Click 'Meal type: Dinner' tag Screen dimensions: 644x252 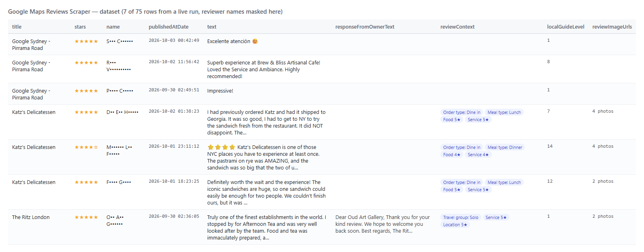coord(505,147)
